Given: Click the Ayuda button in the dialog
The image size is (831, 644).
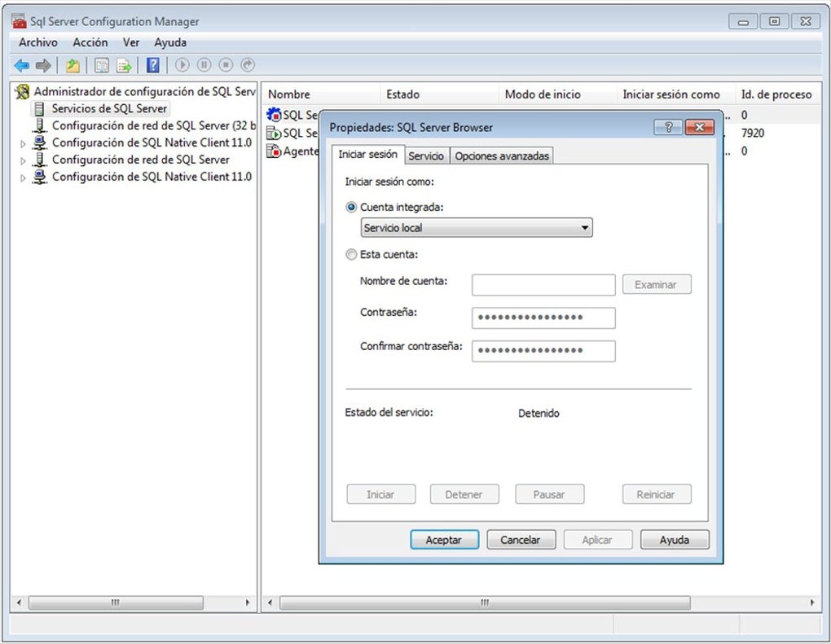Looking at the screenshot, I should (x=674, y=540).
